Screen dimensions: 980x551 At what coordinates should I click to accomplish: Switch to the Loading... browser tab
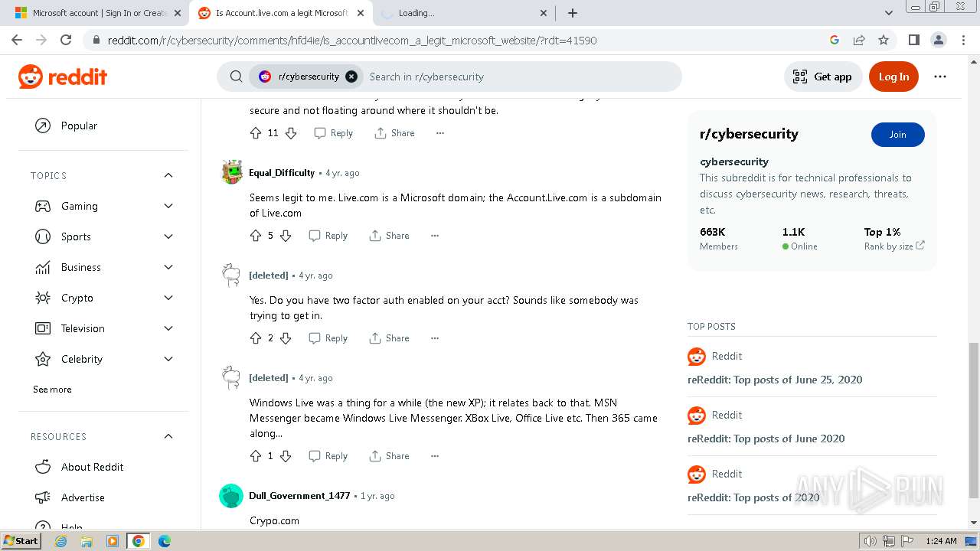click(462, 13)
